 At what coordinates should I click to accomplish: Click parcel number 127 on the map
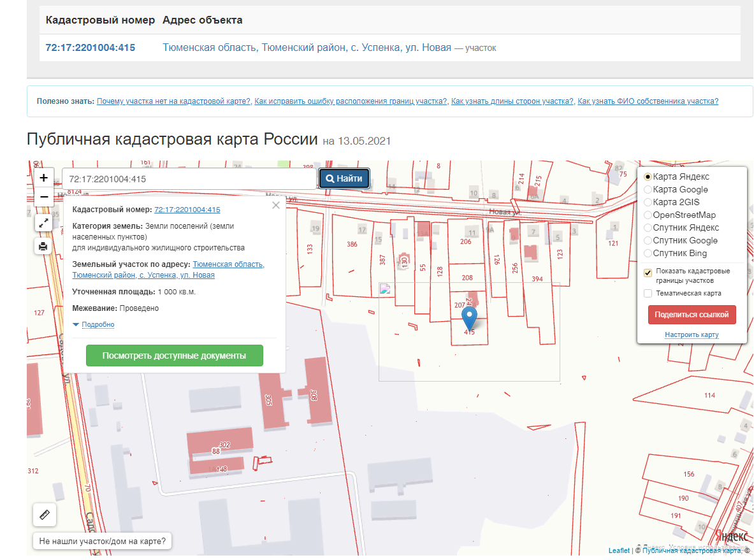point(39,312)
